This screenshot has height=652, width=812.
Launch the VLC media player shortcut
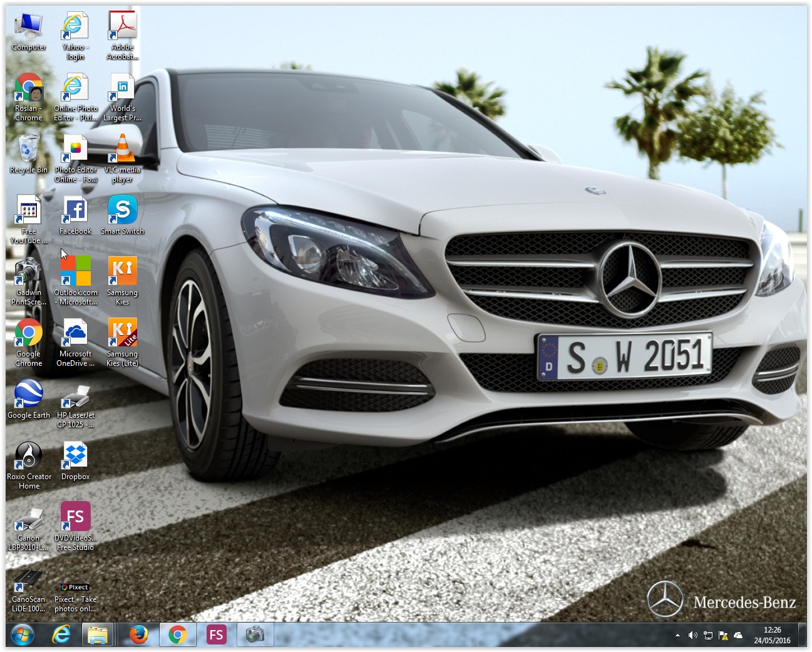pos(122,158)
